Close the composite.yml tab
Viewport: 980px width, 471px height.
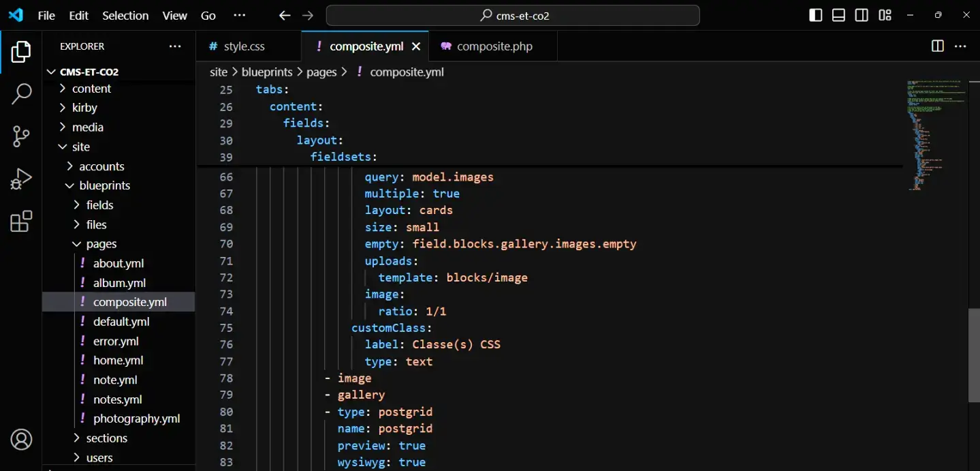tap(416, 46)
